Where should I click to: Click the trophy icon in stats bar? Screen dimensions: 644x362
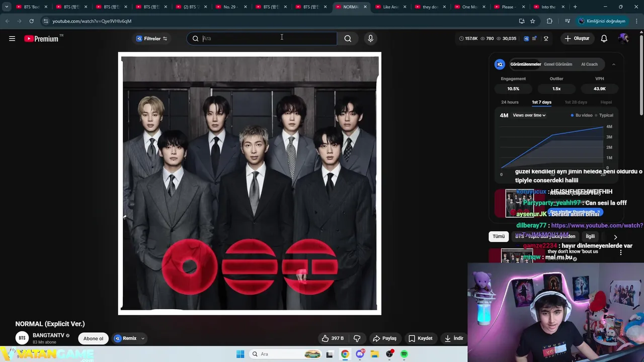coord(546,39)
